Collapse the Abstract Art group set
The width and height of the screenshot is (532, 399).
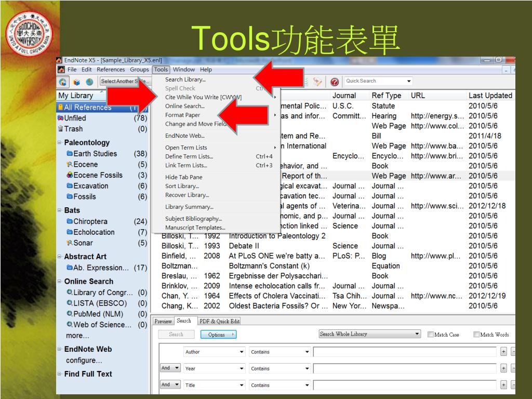coord(59,257)
